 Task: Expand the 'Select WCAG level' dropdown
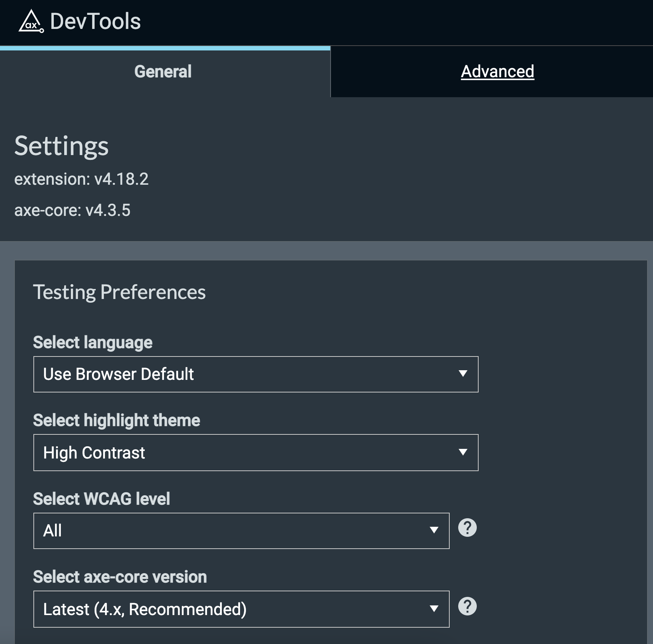[x=241, y=530]
